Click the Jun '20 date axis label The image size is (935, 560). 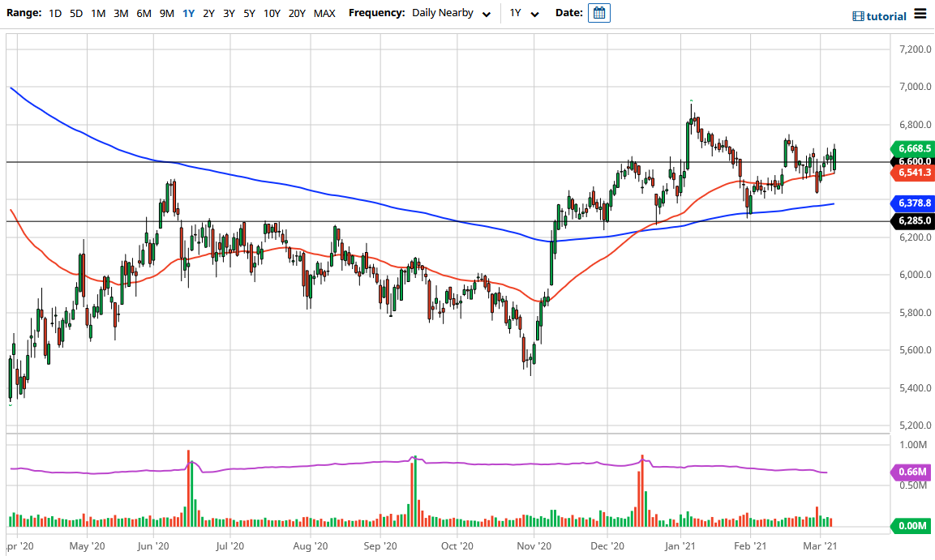[x=153, y=545]
